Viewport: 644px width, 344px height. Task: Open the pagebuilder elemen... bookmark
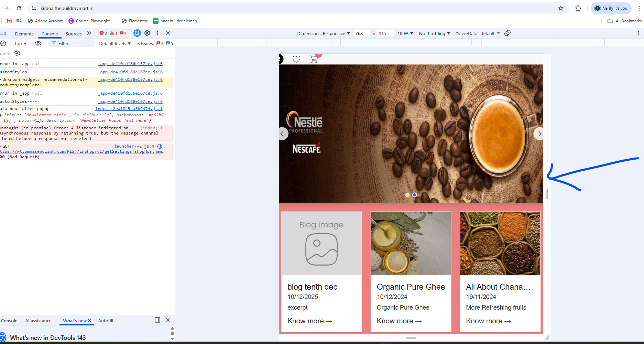pyautogui.click(x=177, y=21)
